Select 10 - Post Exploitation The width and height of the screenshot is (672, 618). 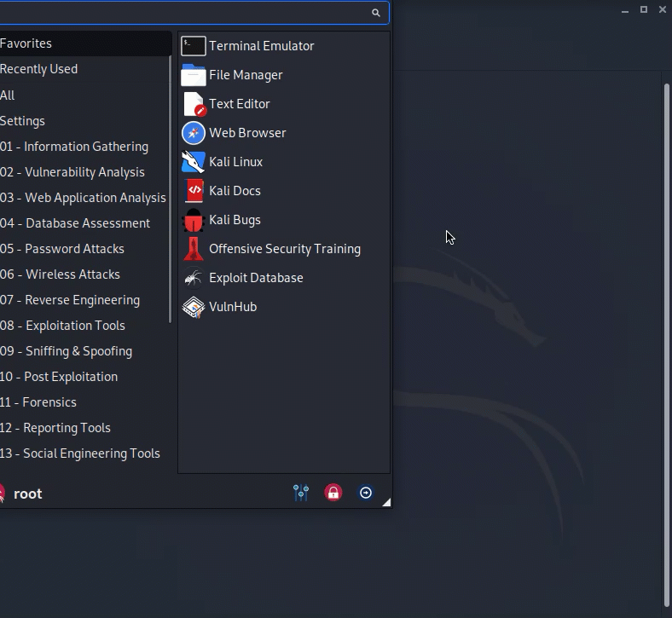click(x=84, y=377)
